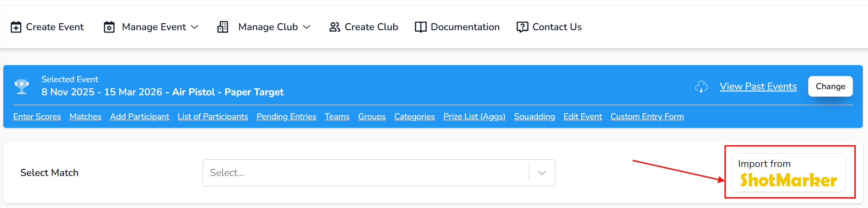Open the List of Participants link
868x208 pixels.
[212, 116]
